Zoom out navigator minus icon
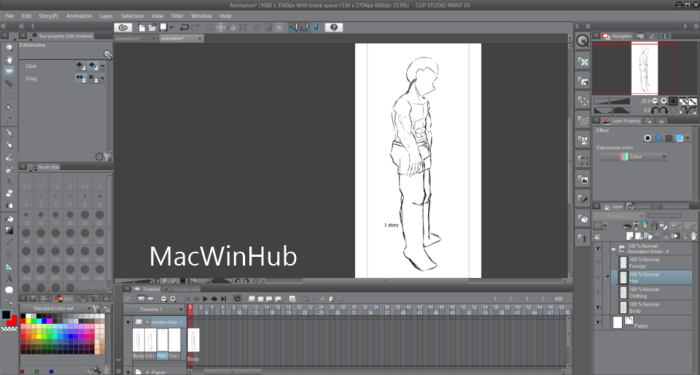700x375 pixels. point(655,101)
